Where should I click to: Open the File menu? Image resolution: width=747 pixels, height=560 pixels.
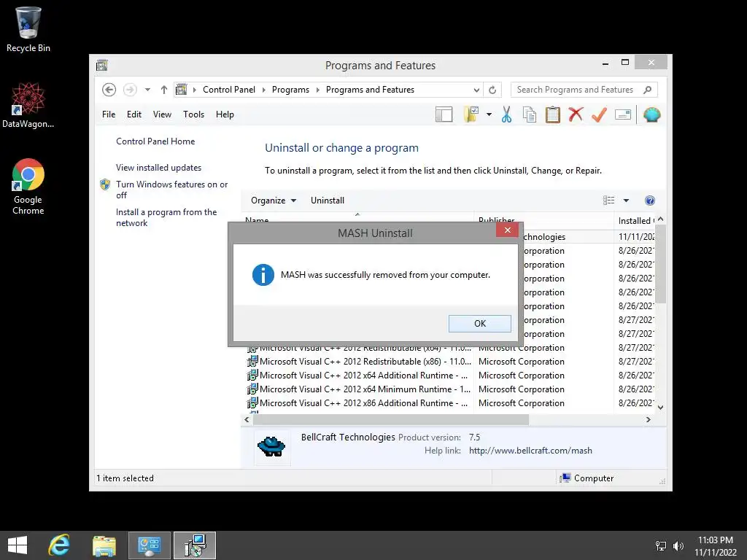click(109, 114)
